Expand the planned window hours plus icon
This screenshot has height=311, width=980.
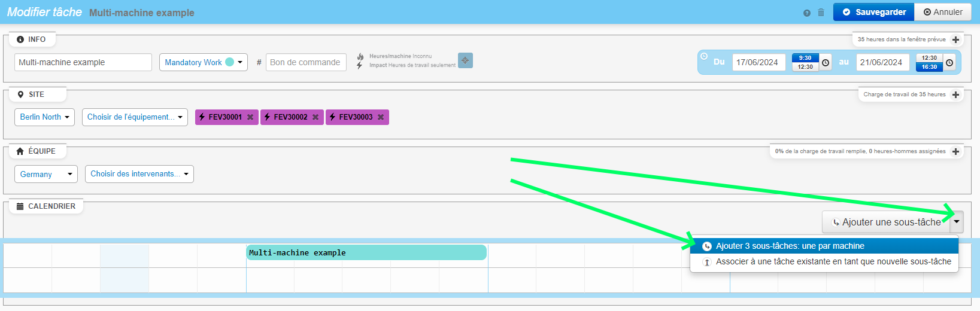[955, 40]
